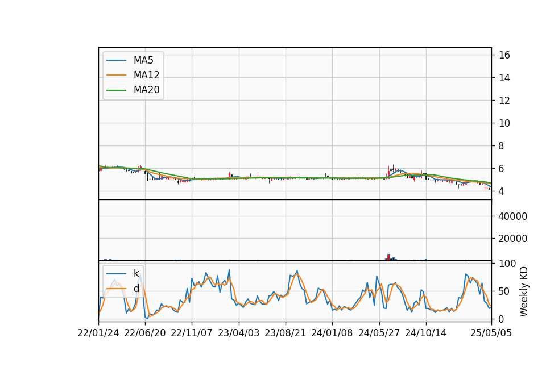Click the tall red volume spike bar

pyautogui.click(x=388, y=257)
